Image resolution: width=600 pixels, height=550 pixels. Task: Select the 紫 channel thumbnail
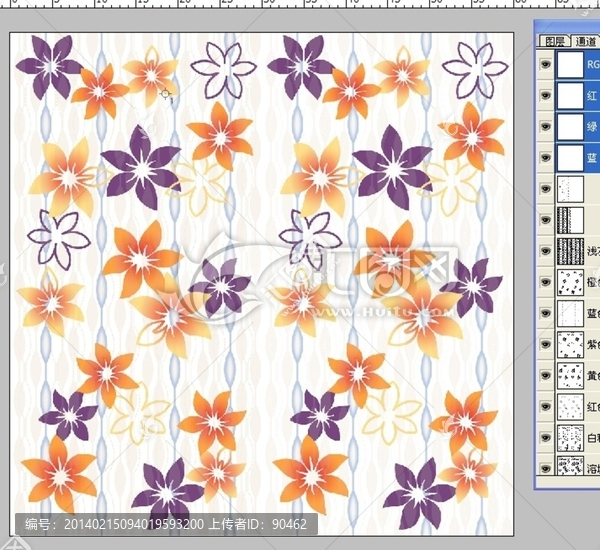570,344
